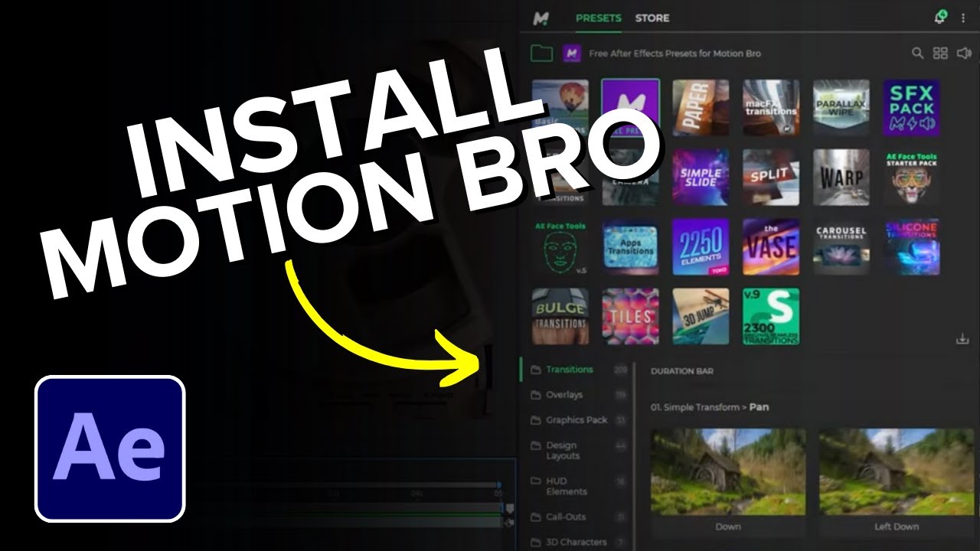Open AE Face Tools v.5 pack
The image size is (980, 551).
[560, 247]
